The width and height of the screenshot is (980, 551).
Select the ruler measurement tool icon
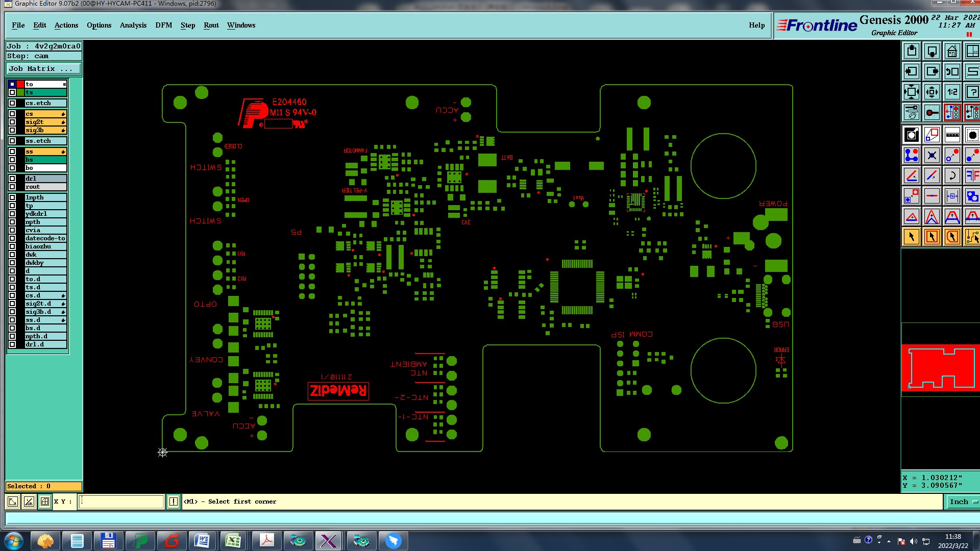click(952, 135)
